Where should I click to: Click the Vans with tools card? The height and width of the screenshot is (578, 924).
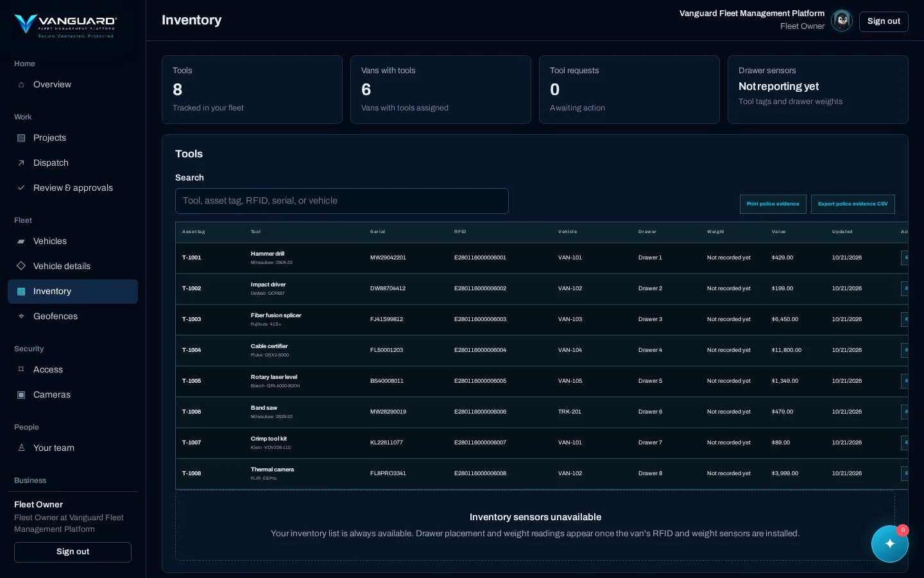[441, 89]
